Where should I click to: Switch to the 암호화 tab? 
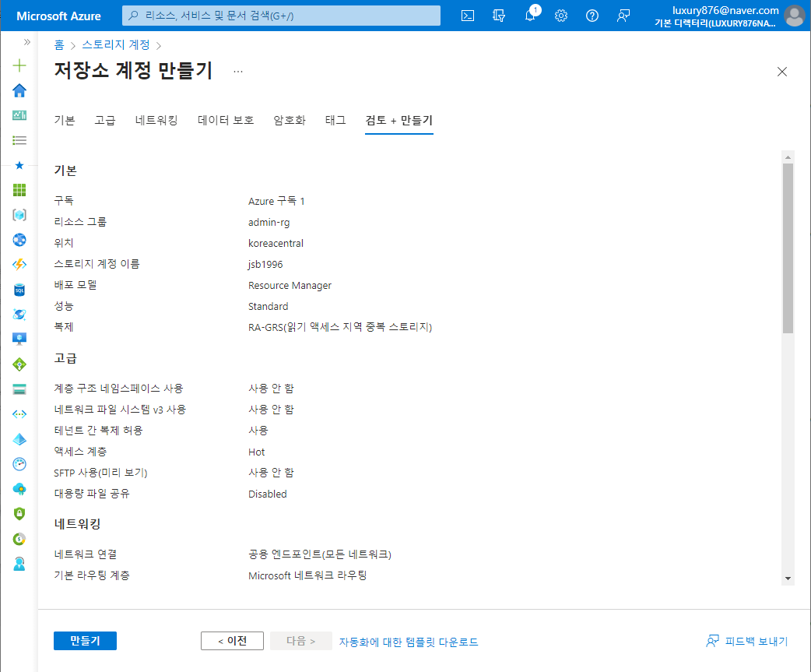coord(290,120)
